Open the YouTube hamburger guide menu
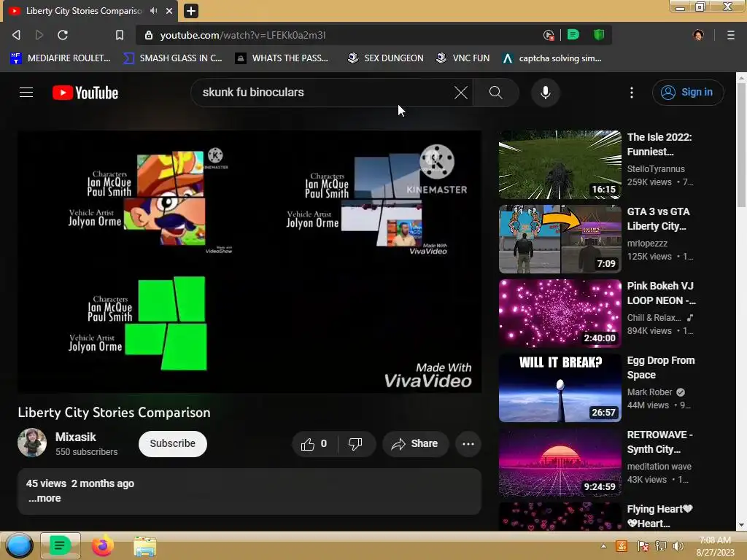Screen dimensions: 747x560 click(x=26, y=93)
